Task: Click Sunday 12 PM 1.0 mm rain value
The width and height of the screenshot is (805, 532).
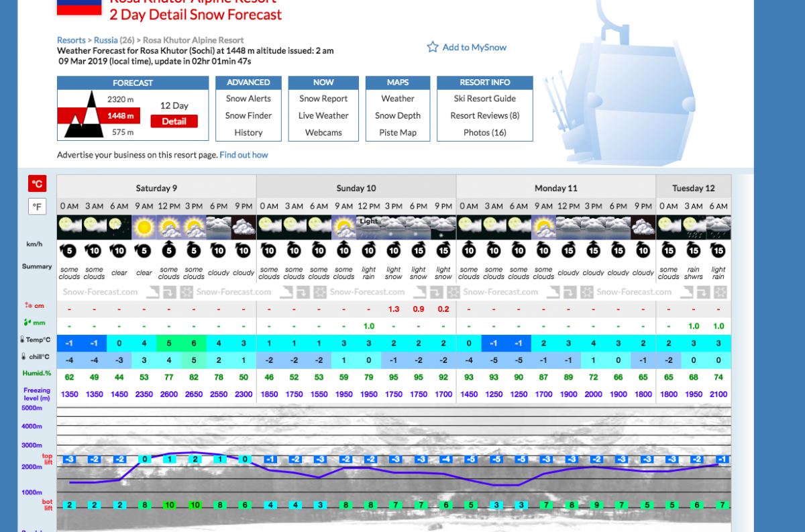Action: (x=368, y=326)
